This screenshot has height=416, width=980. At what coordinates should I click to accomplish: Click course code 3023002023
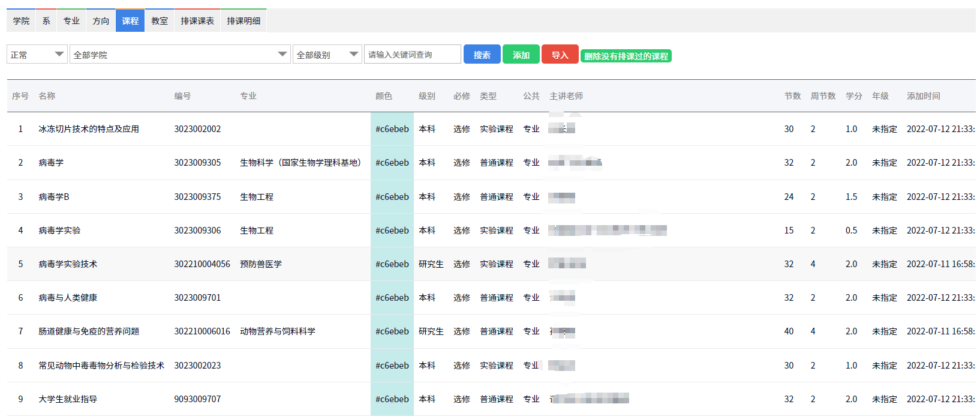click(197, 366)
